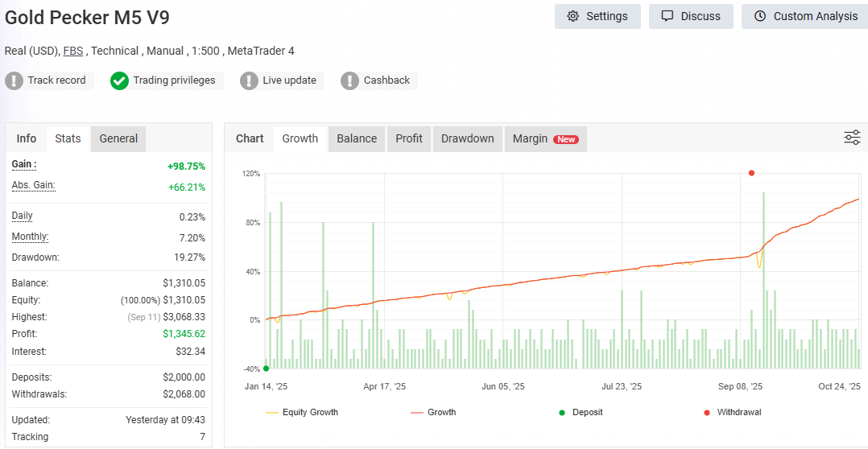Image resolution: width=868 pixels, height=449 pixels.
Task: Open the Margin chart tab
Action: pos(545,138)
